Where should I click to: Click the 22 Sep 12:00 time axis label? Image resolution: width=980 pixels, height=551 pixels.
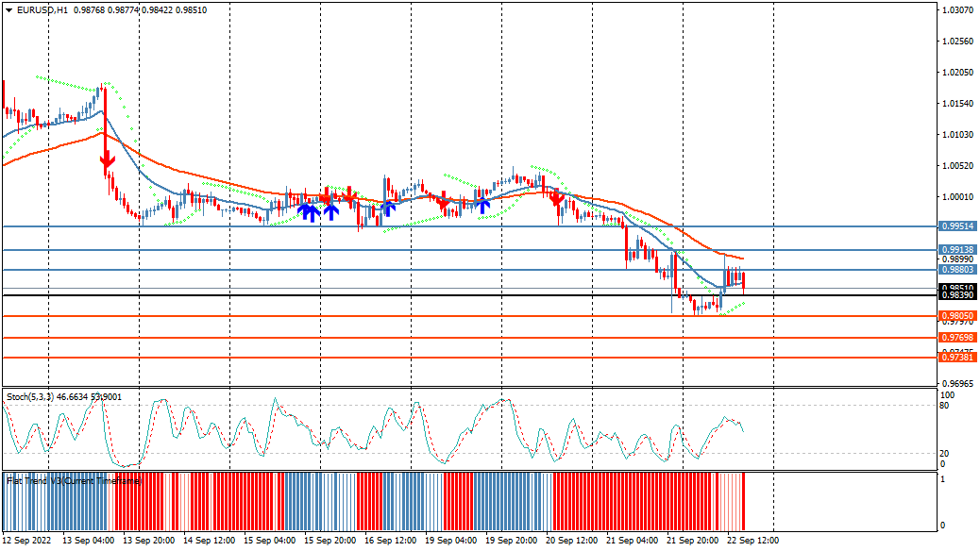(x=752, y=541)
